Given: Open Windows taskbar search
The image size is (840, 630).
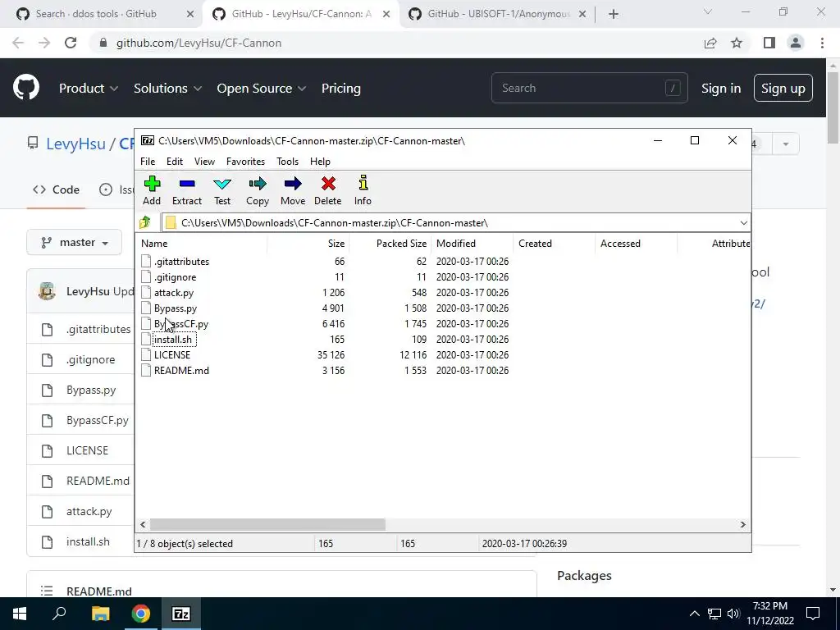Looking at the screenshot, I should (59, 614).
